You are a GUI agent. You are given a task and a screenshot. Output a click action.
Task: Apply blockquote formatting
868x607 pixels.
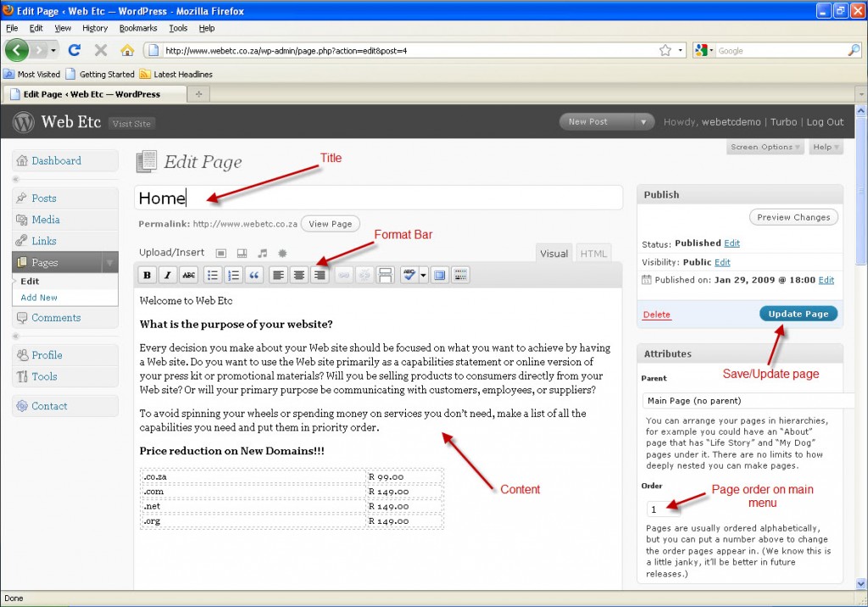pyautogui.click(x=253, y=275)
